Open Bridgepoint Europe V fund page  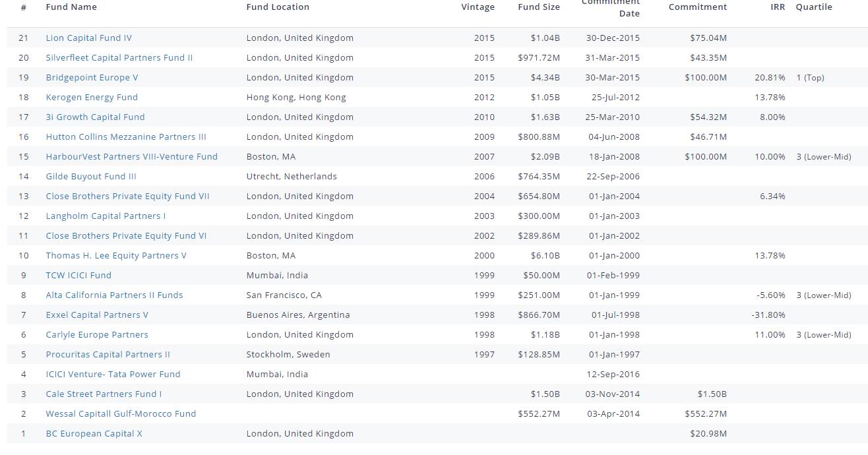[92, 77]
